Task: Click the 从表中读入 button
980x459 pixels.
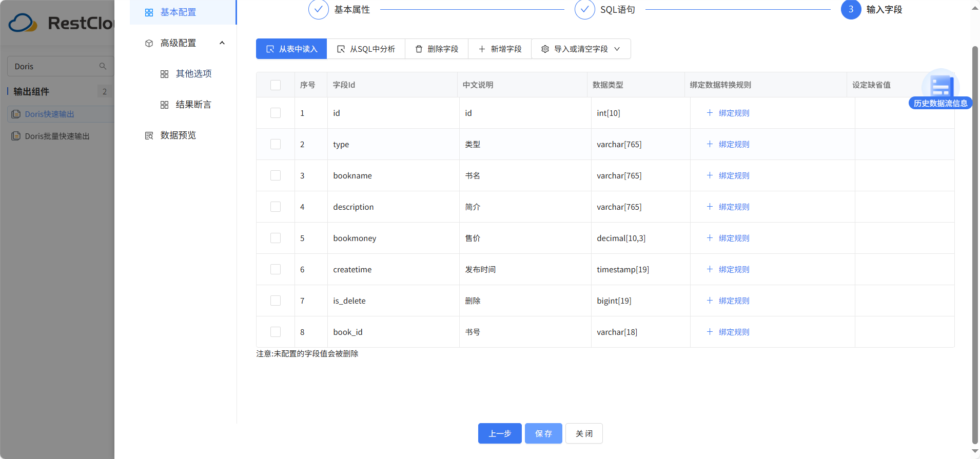Action: point(291,49)
